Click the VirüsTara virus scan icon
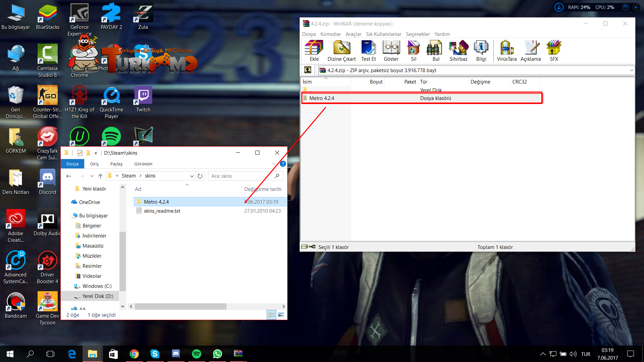Image resolution: width=644 pixels, height=362 pixels. click(506, 51)
